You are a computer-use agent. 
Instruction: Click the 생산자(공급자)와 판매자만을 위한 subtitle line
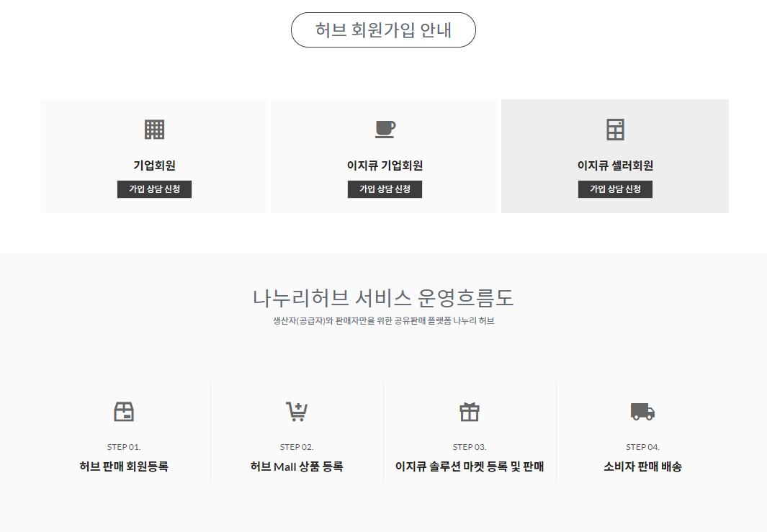(x=383, y=321)
